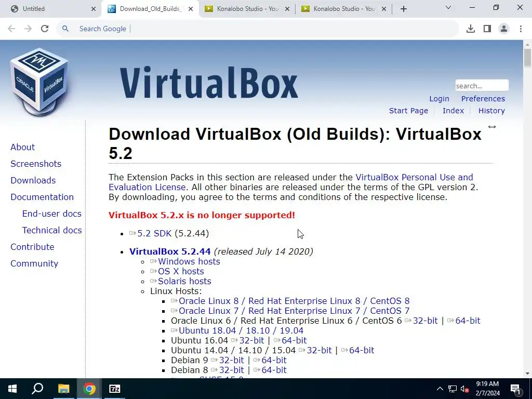The width and height of the screenshot is (532, 399).
Task: Open File Explorer from taskbar
Action: pos(63,389)
